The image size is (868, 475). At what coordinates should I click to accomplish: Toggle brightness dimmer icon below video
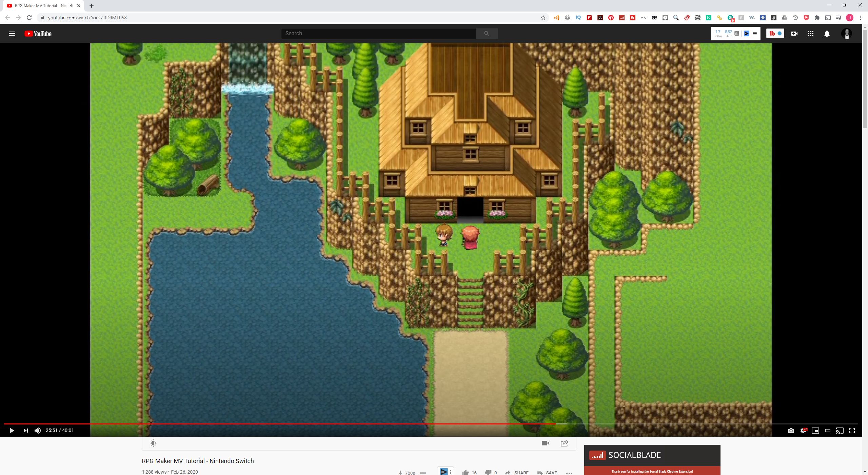coord(154,443)
